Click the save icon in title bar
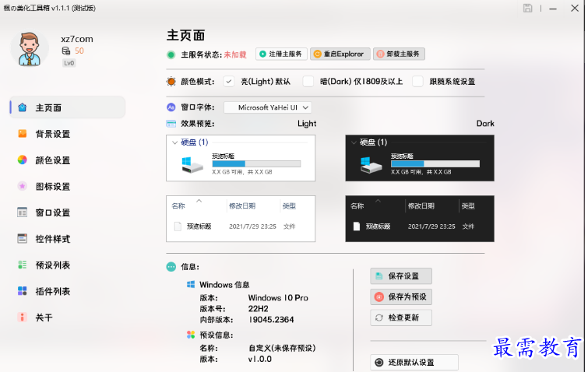This screenshot has width=588, height=372. click(x=528, y=8)
